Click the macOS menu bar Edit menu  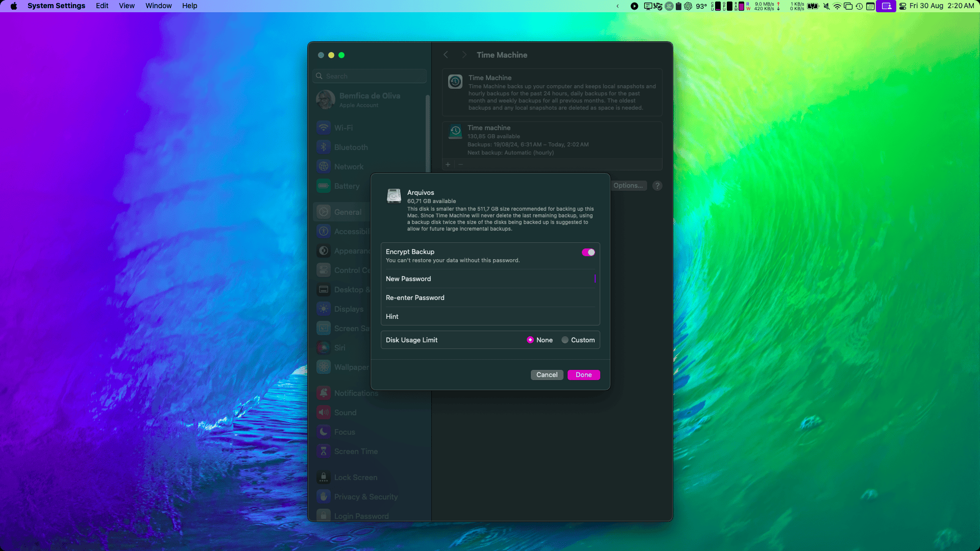pos(102,6)
